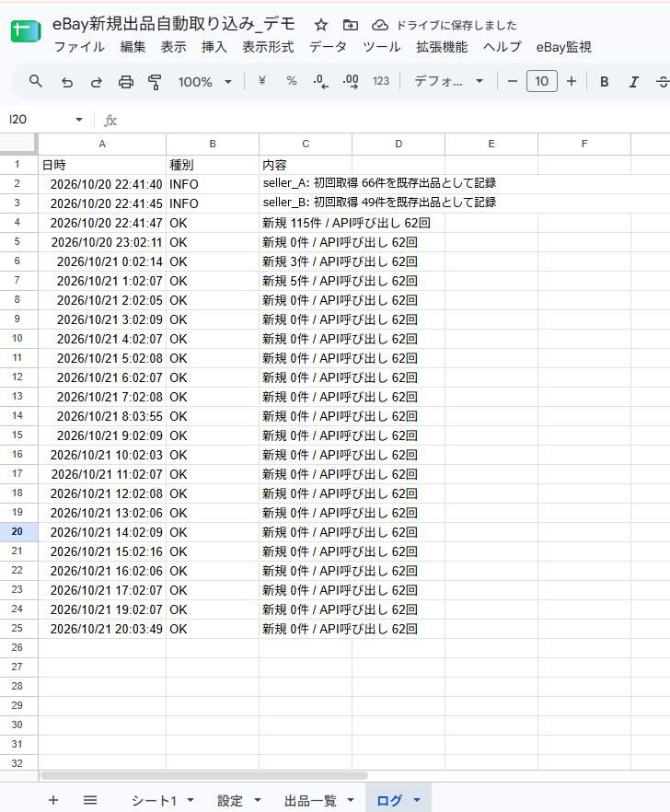Open the ツール menu
Screen dimensions: 670x812
[x=382, y=47]
